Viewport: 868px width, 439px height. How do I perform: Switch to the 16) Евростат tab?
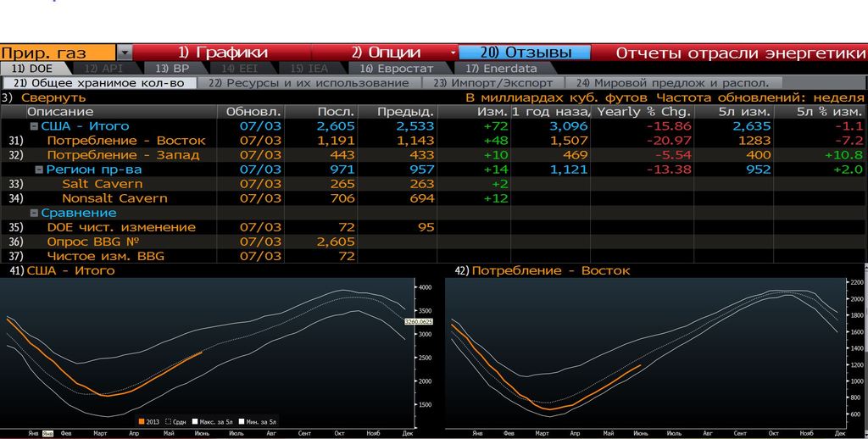[397, 69]
